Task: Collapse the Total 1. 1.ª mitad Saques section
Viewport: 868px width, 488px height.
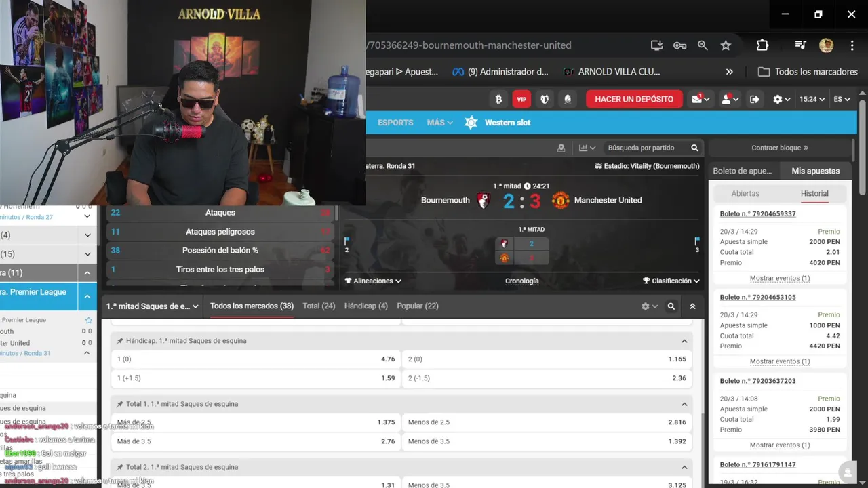Action: point(684,404)
